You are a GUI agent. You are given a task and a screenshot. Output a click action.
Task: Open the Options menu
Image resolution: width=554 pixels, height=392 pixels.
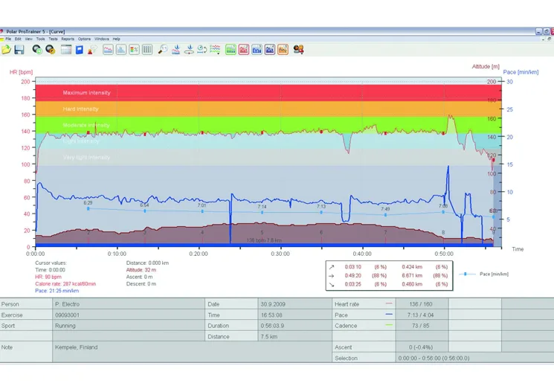tap(84, 39)
